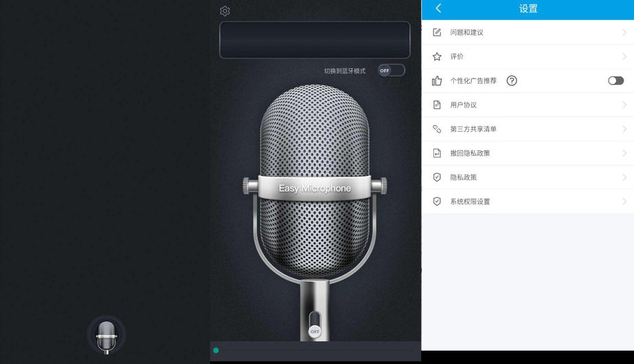634x364 pixels.
Task: Open settings via the gear icon
Action: tap(225, 10)
